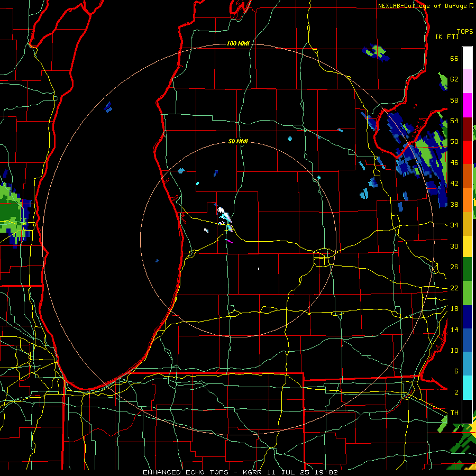Click the 38 legend value
Viewport: 476px width, 476px height.
pos(454,204)
